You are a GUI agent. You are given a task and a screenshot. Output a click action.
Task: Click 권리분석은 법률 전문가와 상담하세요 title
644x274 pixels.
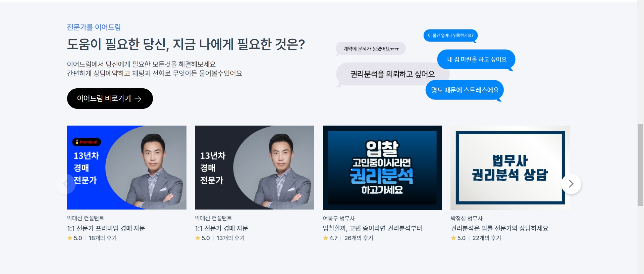tap(499, 228)
